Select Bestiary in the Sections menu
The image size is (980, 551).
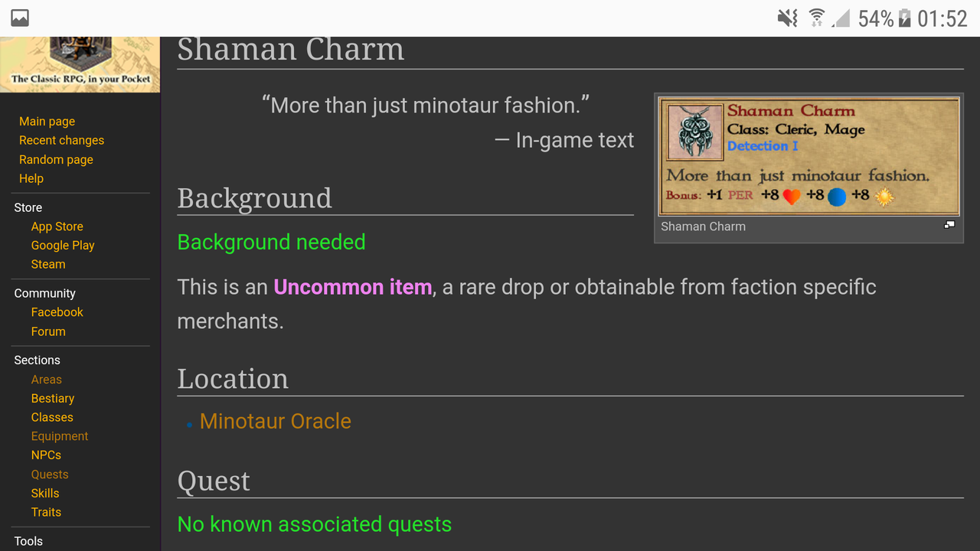click(53, 398)
